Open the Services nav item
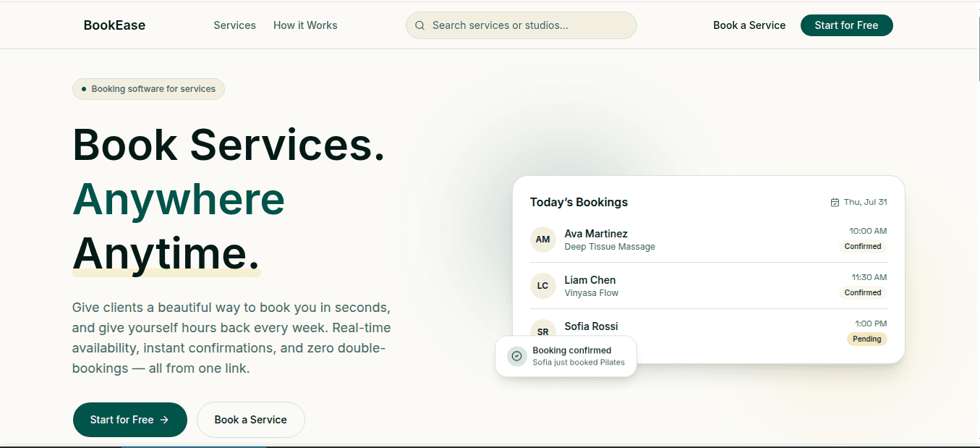Screen dimensions: 980x448 click(x=234, y=25)
